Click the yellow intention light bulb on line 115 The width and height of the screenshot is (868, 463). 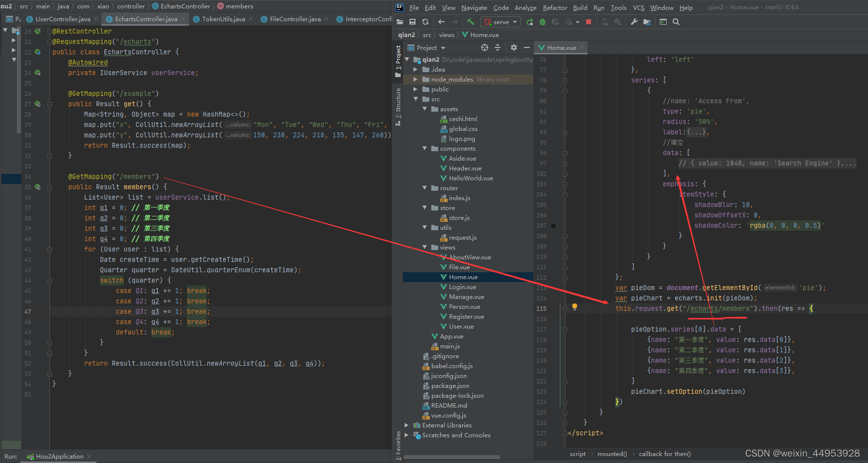click(x=575, y=307)
